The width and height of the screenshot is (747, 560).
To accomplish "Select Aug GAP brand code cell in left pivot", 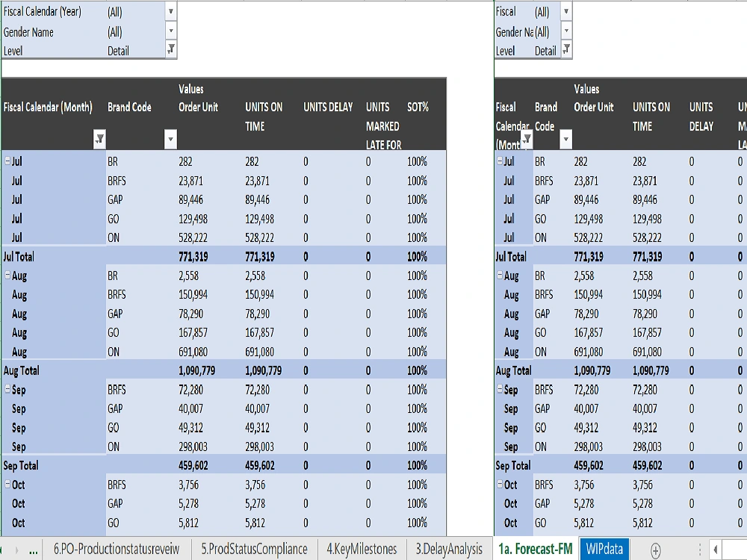I will [x=115, y=314].
